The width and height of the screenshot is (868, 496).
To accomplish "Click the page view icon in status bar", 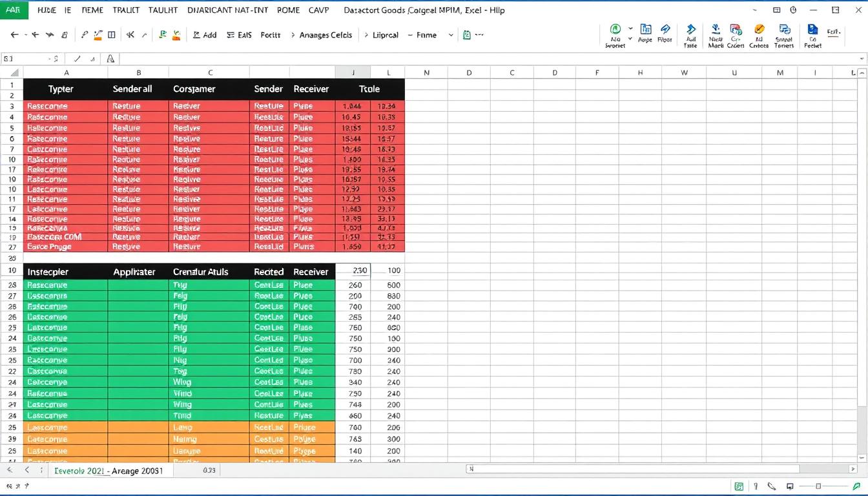I will pos(789,486).
